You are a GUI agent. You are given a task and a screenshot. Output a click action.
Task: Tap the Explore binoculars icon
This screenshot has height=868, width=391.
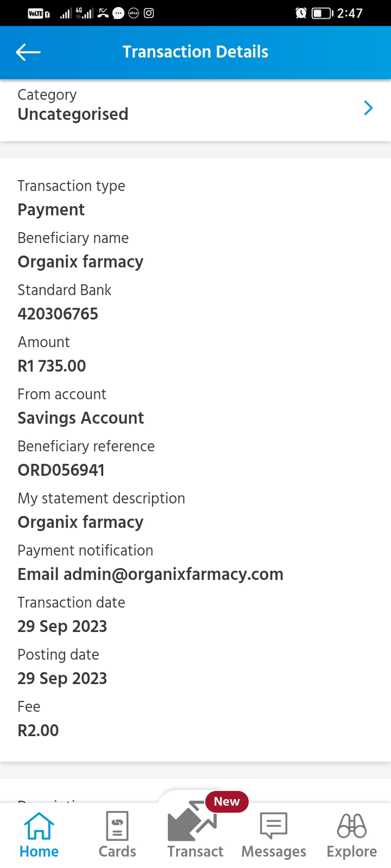pyautogui.click(x=352, y=826)
